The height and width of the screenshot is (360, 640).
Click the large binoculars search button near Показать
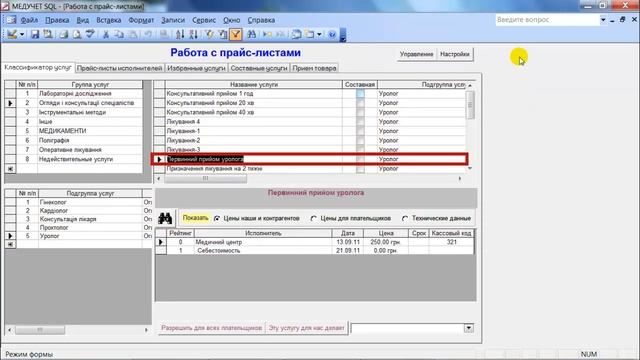[x=165, y=218]
